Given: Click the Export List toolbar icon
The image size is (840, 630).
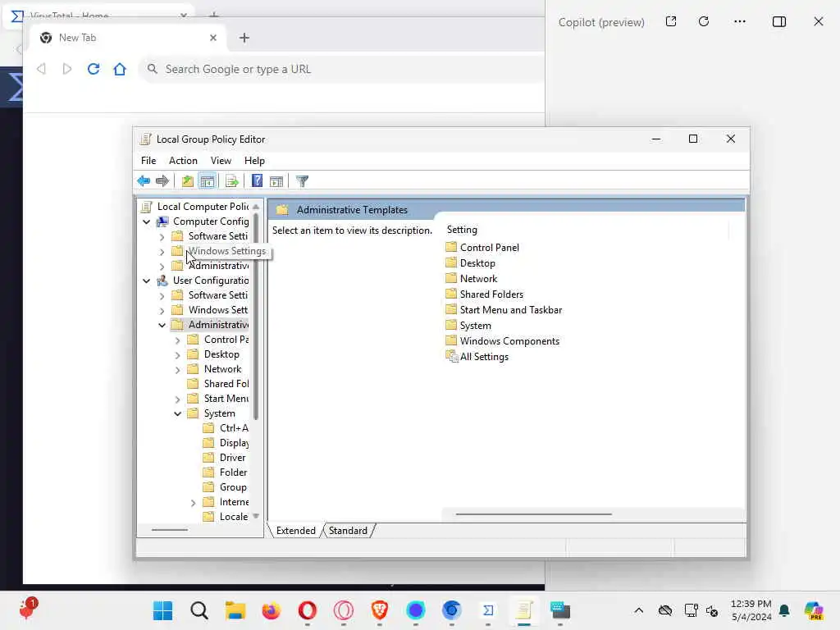Looking at the screenshot, I should tap(231, 181).
